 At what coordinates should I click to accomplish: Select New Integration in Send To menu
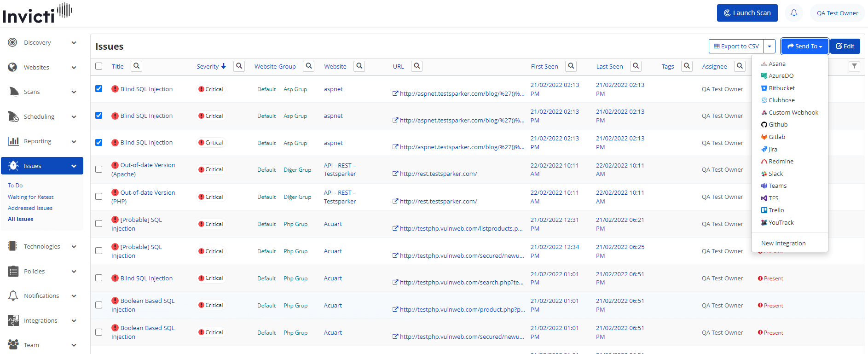coord(783,243)
